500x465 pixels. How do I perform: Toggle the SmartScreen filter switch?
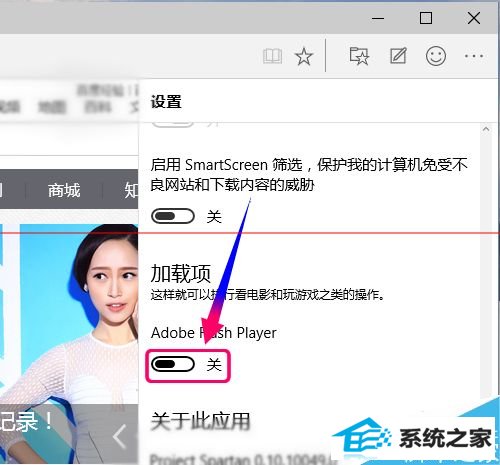(x=173, y=216)
